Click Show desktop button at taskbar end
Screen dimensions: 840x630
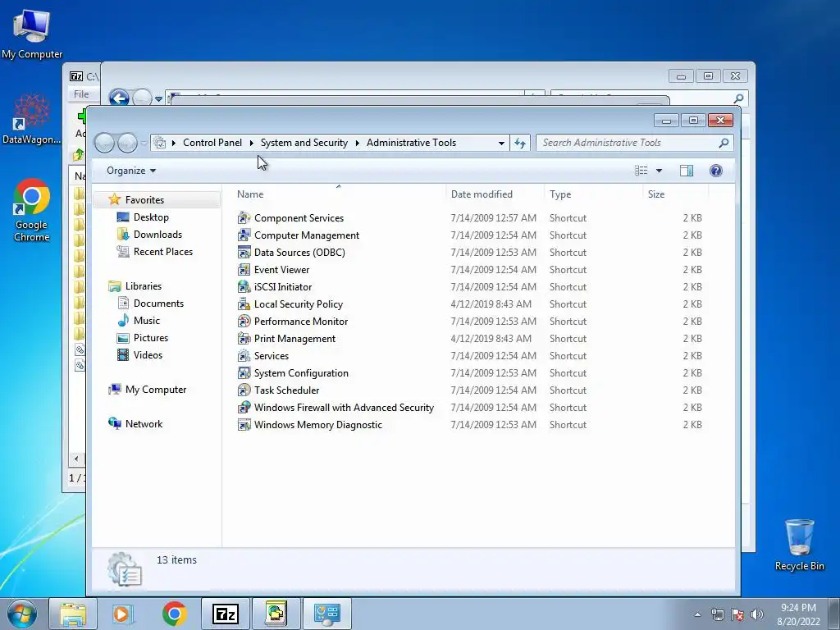tap(834, 614)
